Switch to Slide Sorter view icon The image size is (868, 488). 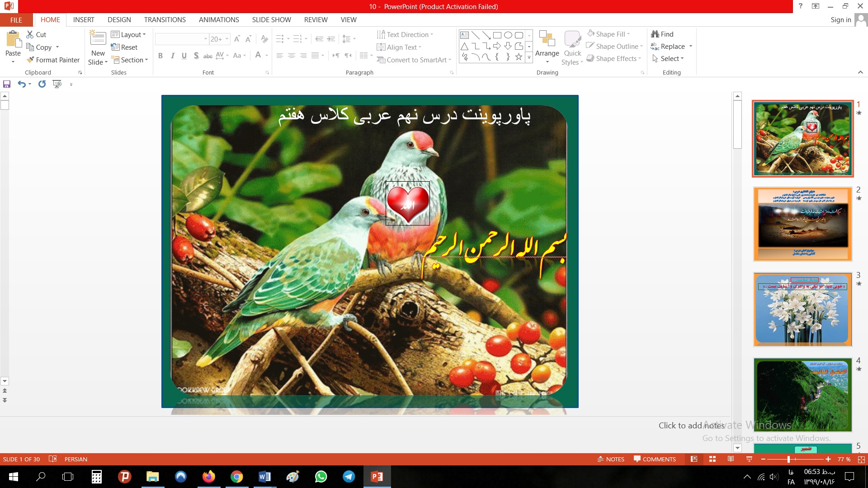712,459
